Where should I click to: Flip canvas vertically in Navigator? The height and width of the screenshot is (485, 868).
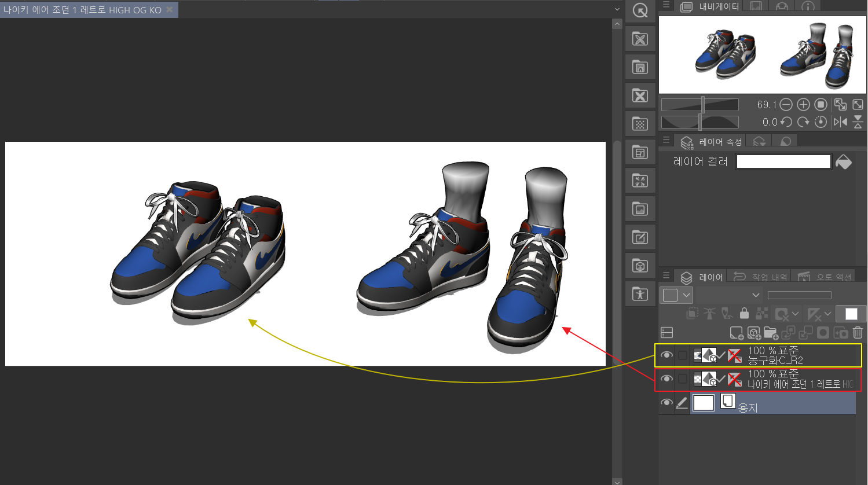pyautogui.click(x=858, y=122)
